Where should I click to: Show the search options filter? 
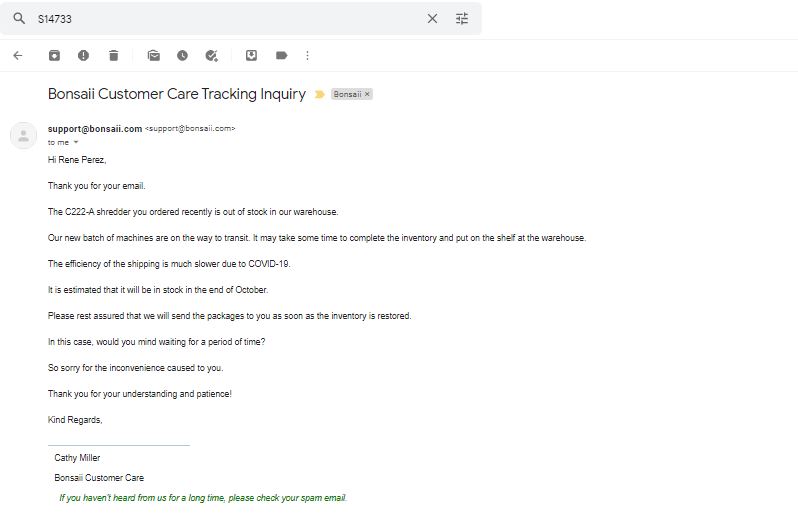[x=462, y=19]
